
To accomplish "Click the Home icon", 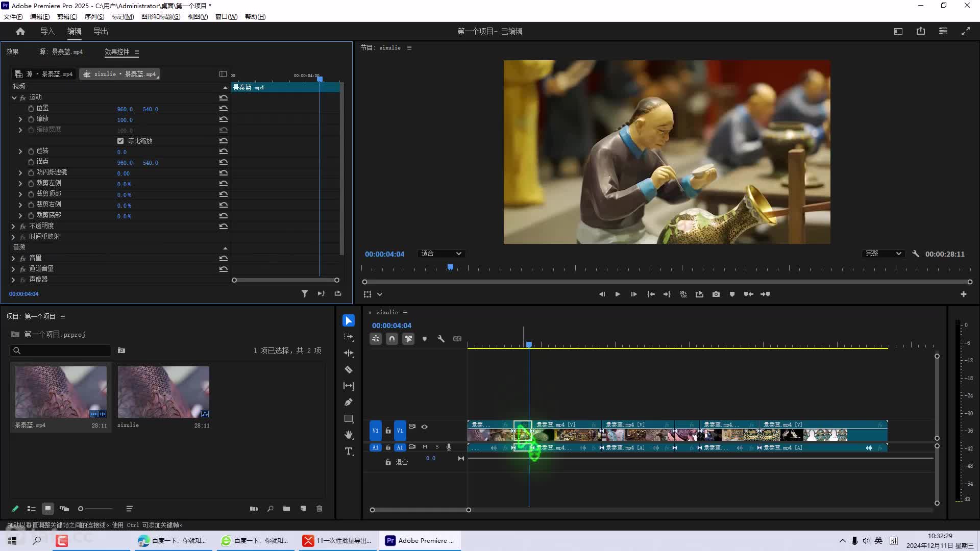I will tap(20, 31).
